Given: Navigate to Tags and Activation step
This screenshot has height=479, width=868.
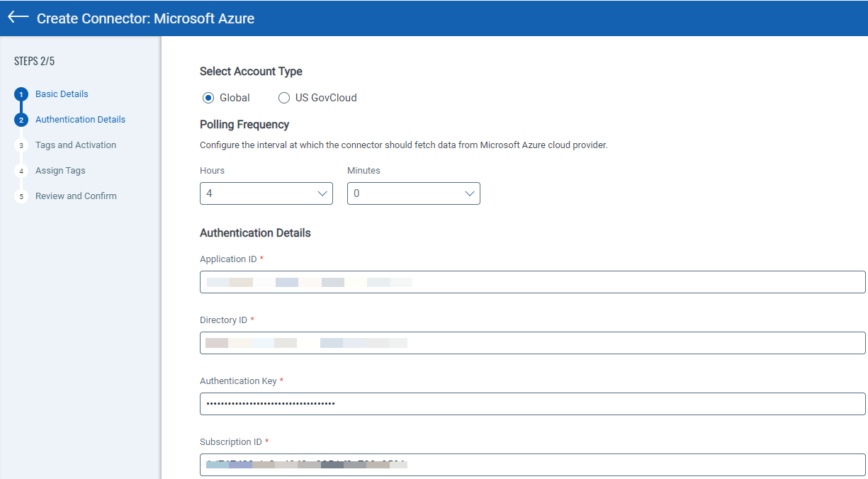Looking at the screenshot, I should pos(75,145).
